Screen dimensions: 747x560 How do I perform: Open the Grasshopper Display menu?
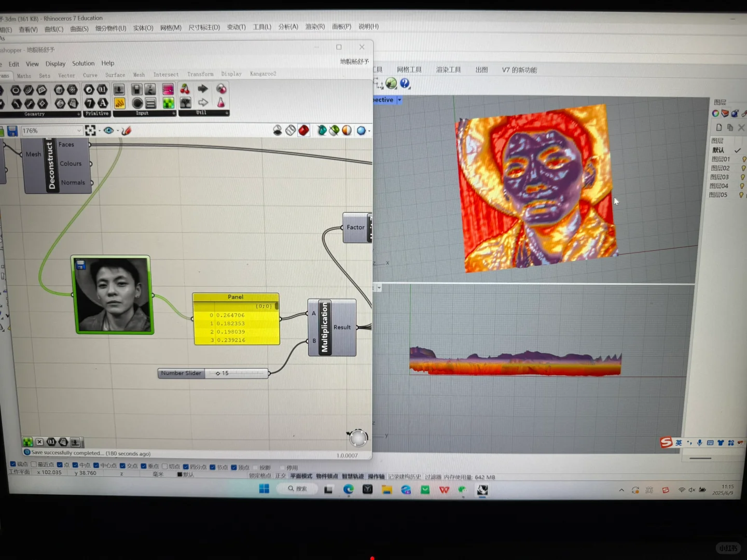(x=56, y=64)
